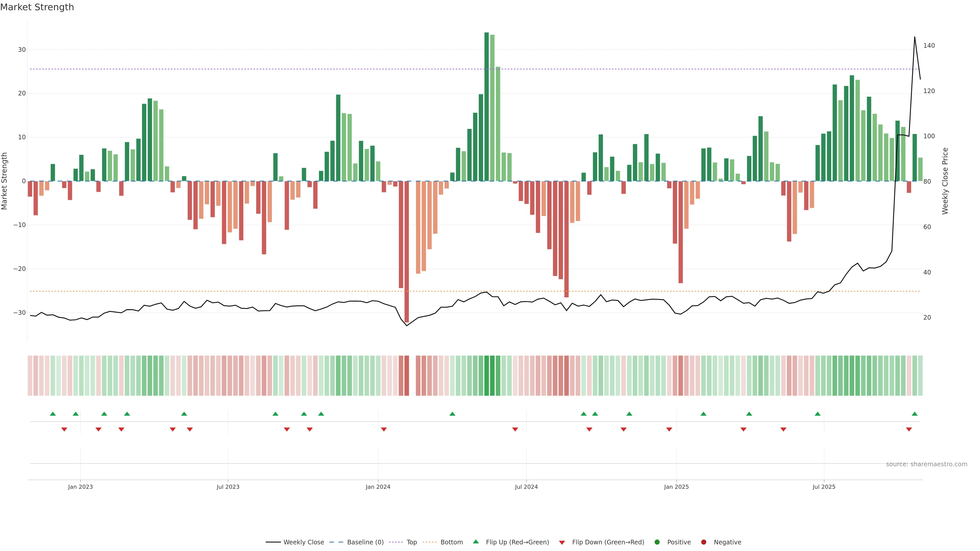980x551 pixels.
Task: Click the last red flip-down marker at far right
Action: (x=909, y=429)
